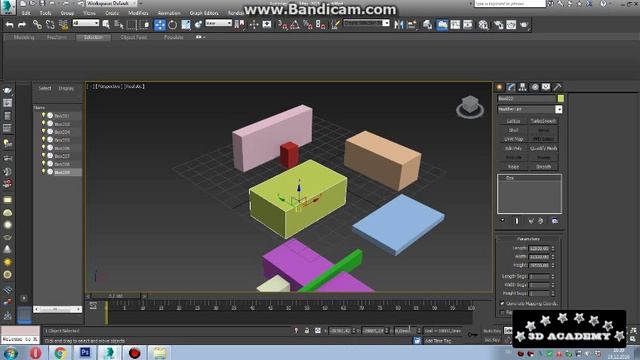Open the Realistic shading label menu
This screenshot has height=360, width=640.
click(134, 87)
